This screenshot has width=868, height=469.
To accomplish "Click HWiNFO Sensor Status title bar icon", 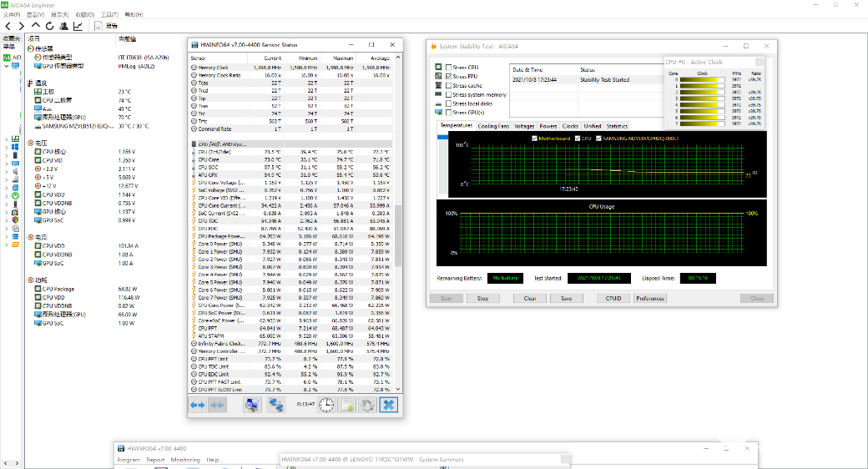I will click(x=194, y=45).
